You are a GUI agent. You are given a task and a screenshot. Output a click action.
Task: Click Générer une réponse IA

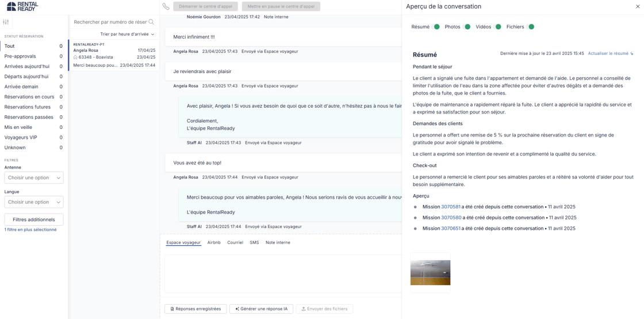click(261, 309)
